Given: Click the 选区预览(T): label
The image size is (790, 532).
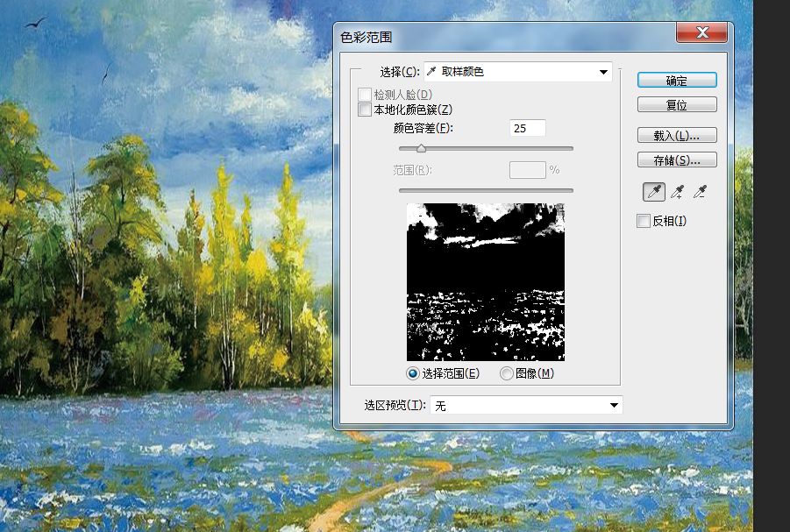Looking at the screenshot, I should (395, 405).
